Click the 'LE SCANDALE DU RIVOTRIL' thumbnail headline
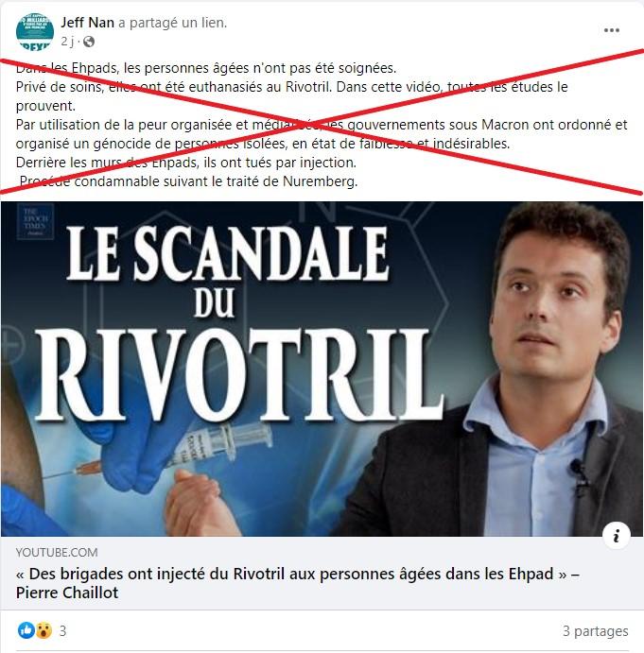The width and height of the screenshot is (644, 653). click(x=237, y=323)
